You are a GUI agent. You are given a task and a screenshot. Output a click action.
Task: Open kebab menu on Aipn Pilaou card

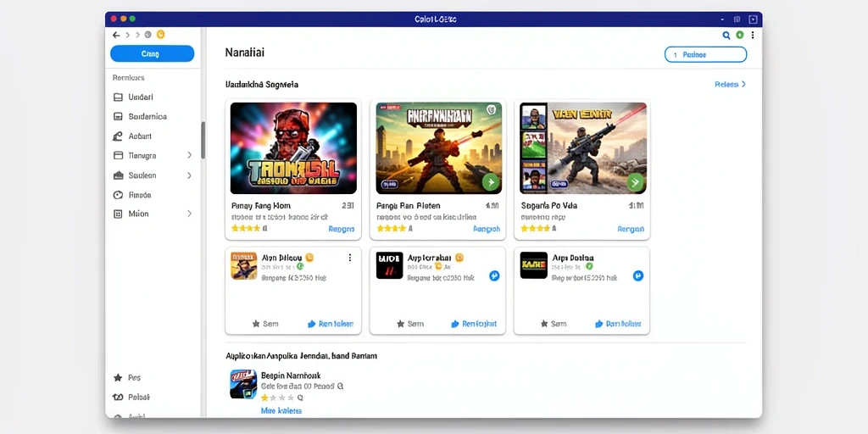[350, 258]
